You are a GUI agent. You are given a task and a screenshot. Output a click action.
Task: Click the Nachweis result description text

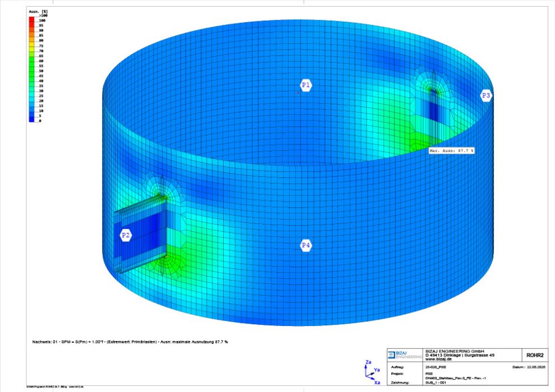[130, 341]
